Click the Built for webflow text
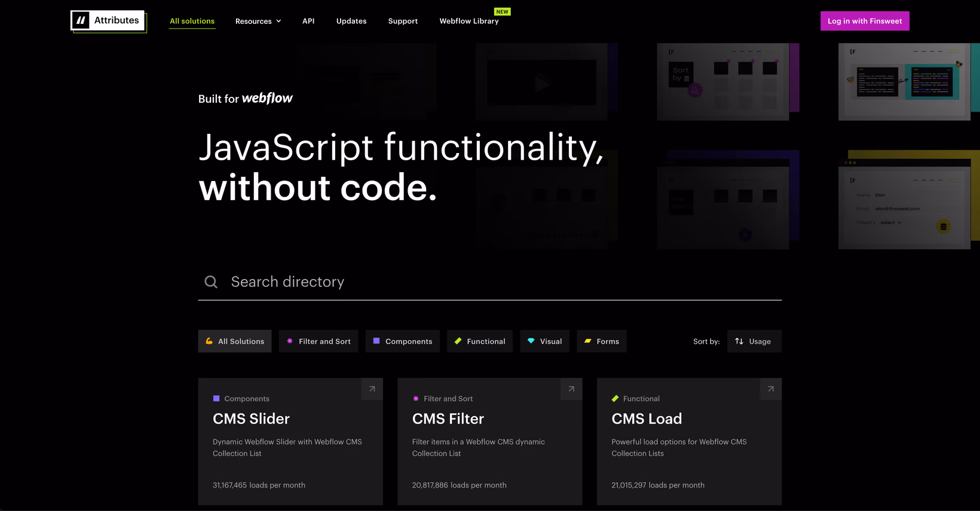Viewport: 980px width, 511px height. click(246, 99)
